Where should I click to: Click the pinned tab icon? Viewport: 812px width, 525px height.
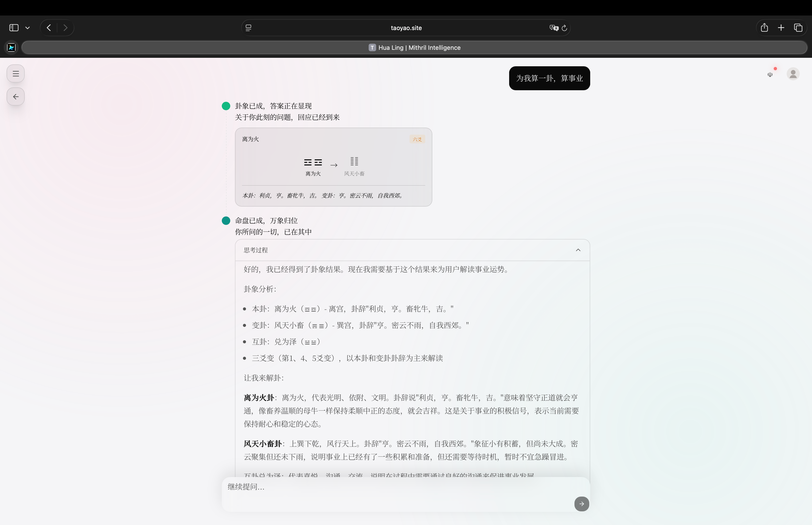coord(11,47)
